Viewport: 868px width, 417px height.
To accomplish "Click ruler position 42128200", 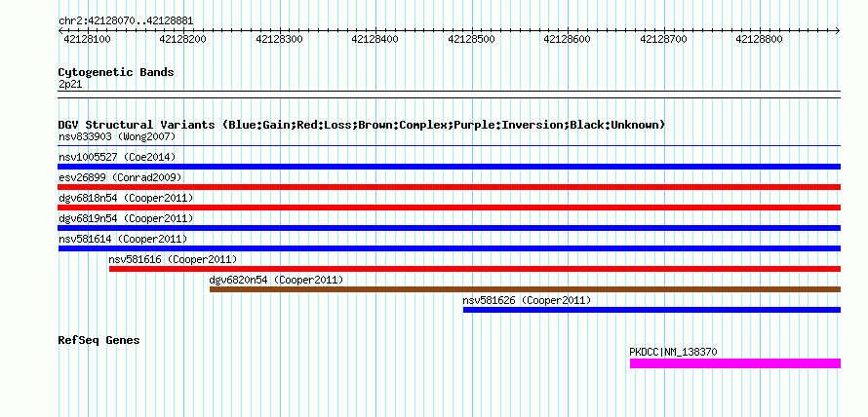I will coord(182,39).
